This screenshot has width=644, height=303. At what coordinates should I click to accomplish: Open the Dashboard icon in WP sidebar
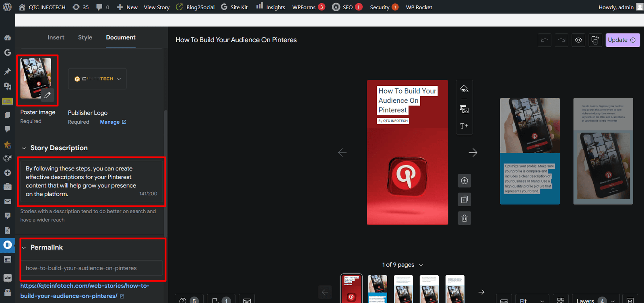[x=7, y=37]
